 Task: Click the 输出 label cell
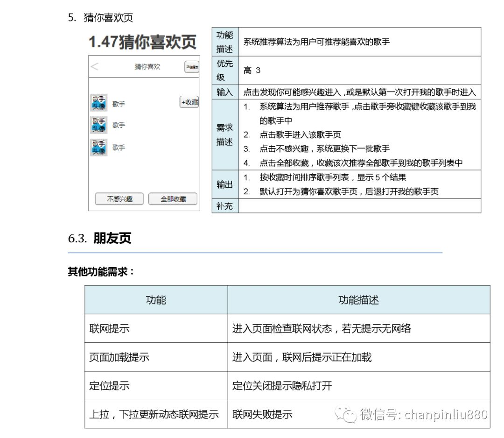(x=225, y=184)
